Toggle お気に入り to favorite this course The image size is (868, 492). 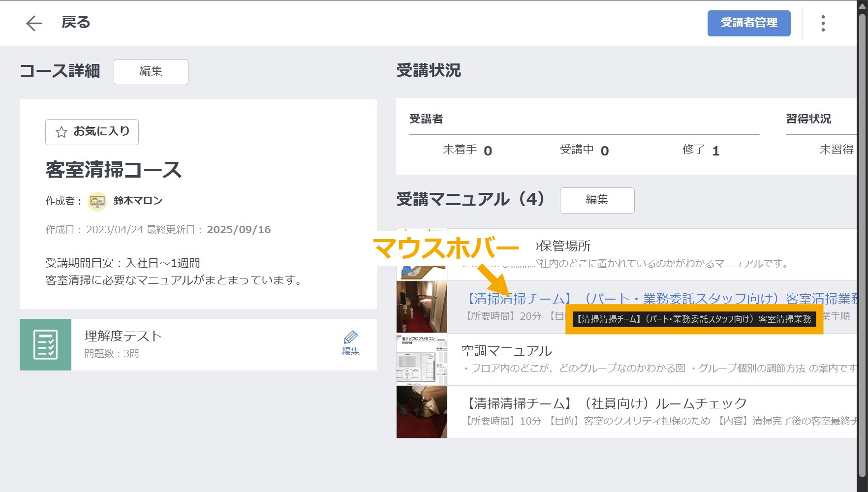point(92,132)
